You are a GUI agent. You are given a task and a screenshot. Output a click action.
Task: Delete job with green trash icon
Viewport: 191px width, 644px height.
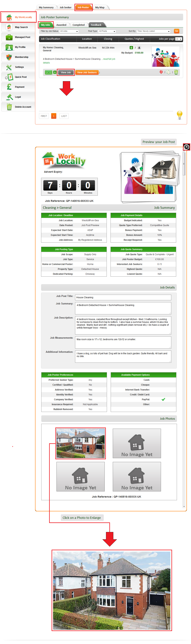(x=176, y=72)
